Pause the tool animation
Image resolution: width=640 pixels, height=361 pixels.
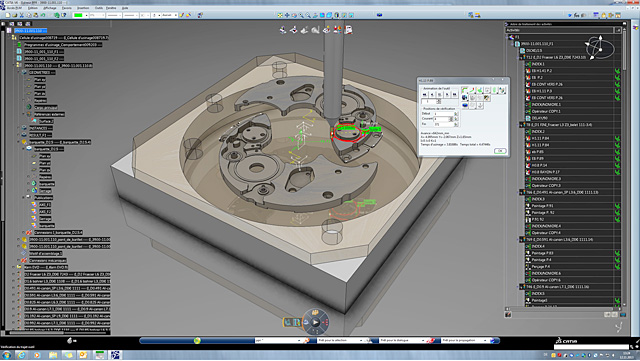tap(440, 94)
